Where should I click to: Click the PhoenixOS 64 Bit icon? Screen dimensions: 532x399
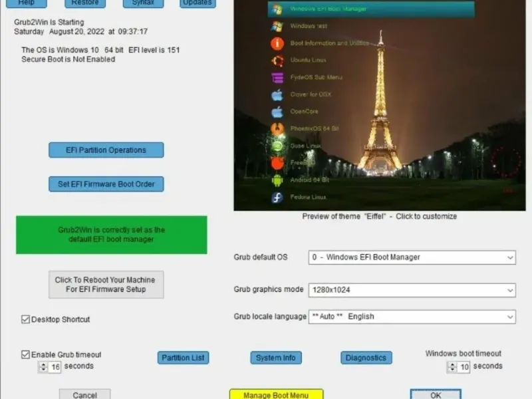277,129
